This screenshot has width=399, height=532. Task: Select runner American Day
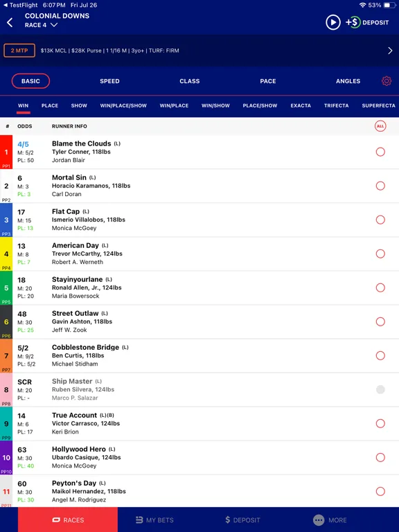click(x=380, y=254)
